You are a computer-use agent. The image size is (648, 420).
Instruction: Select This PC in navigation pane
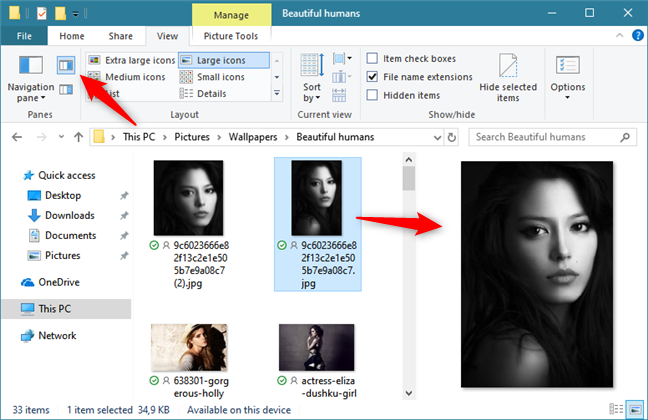pyautogui.click(x=66, y=309)
